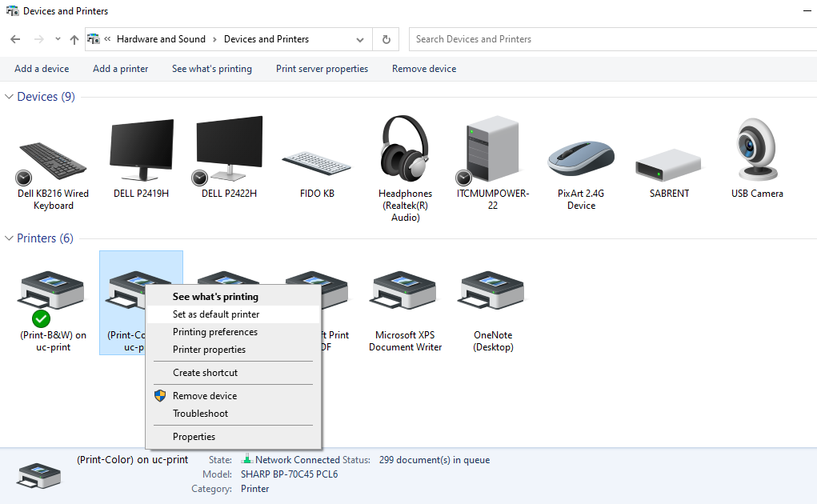
Task: Click Add a printer in toolbar
Action: (120, 69)
